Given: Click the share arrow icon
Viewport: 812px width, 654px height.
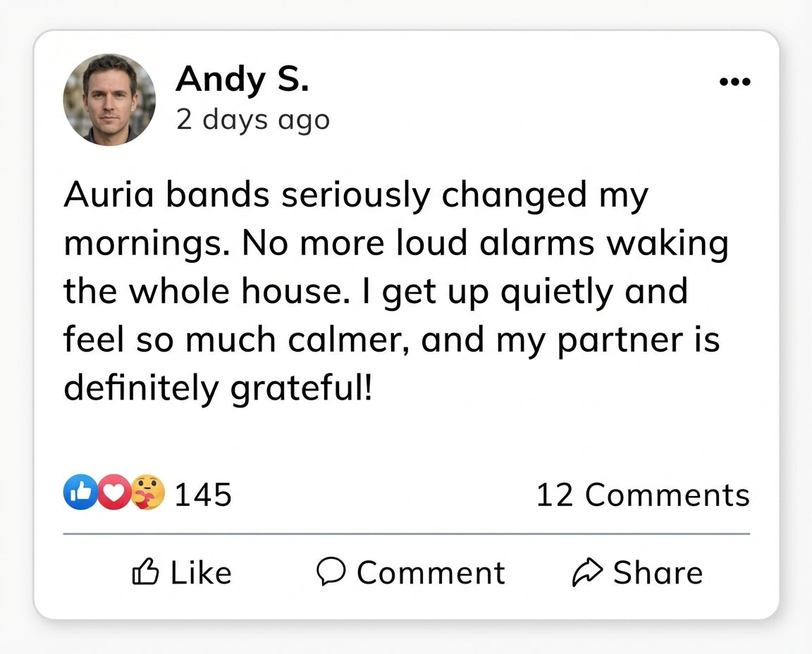Looking at the screenshot, I should tap(586, 572).
